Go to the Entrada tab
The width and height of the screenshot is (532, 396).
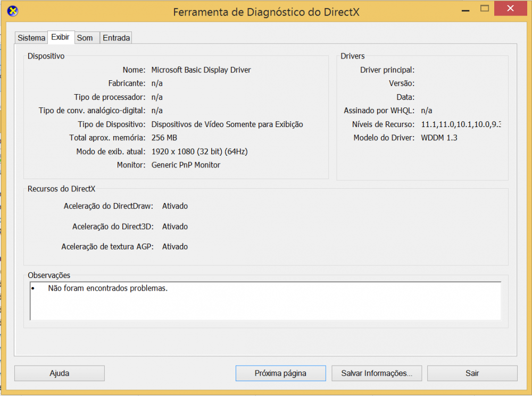coord(116,38)
